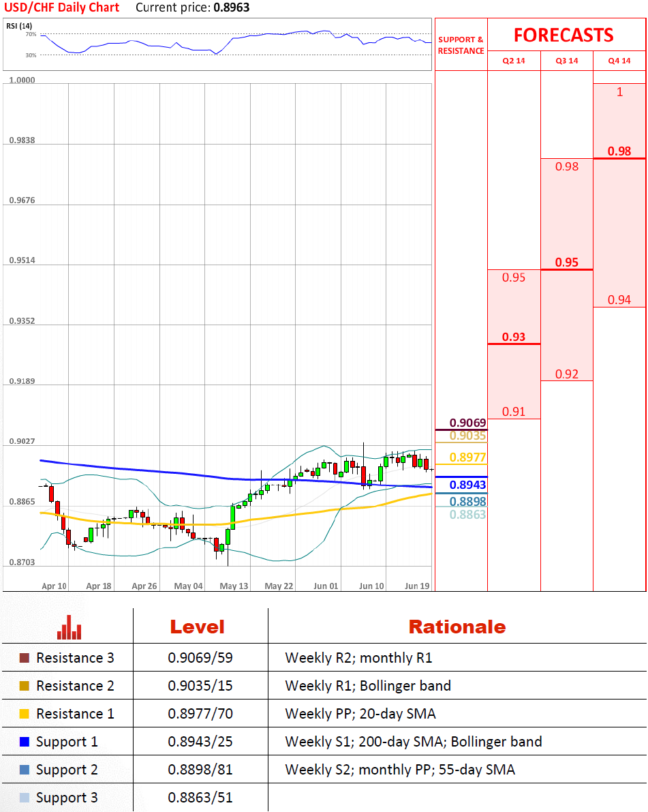Screen dimensions: 648x812
Task: Click the RSI 70% threshold label
Action: tap(31, 34)
